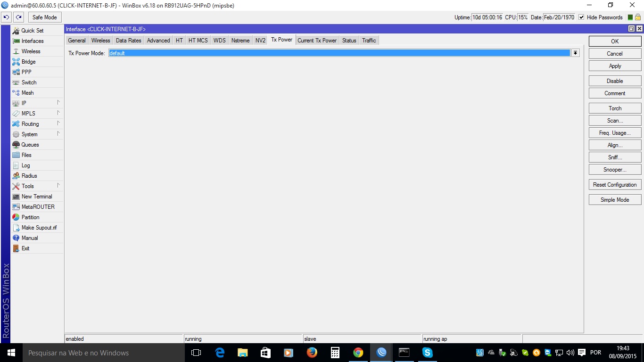Switch to the NV2 tab

pos(261,41)
